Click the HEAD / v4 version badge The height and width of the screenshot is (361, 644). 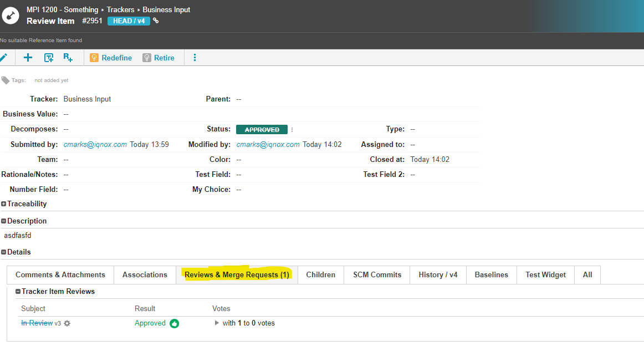129,21
